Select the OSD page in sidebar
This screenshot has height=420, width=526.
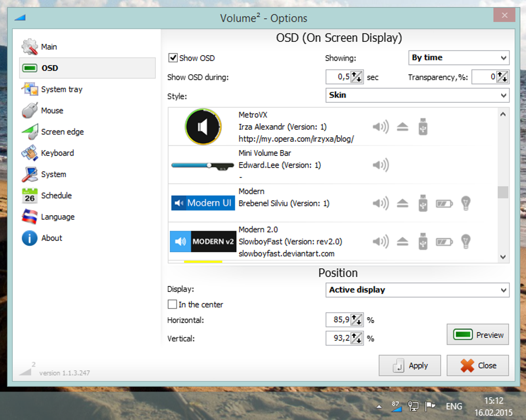click(x=87, y=68)
